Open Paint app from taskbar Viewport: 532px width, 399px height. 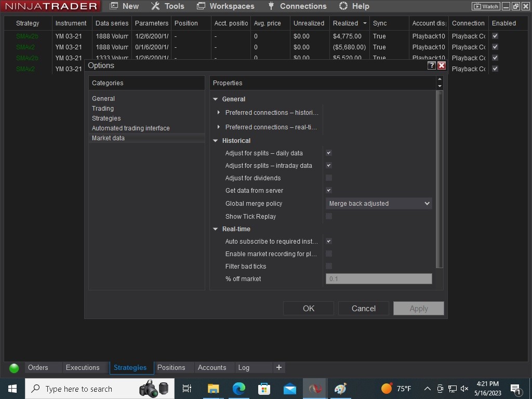point(340,389)
